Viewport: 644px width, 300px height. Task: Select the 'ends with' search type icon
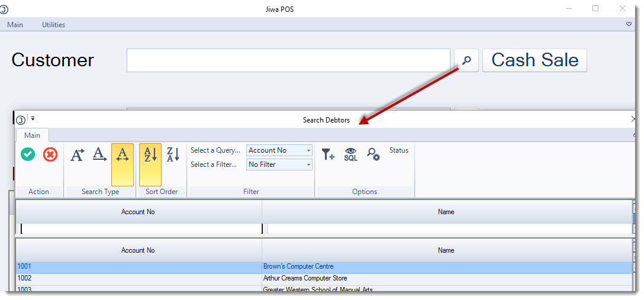tap(99, 154)
